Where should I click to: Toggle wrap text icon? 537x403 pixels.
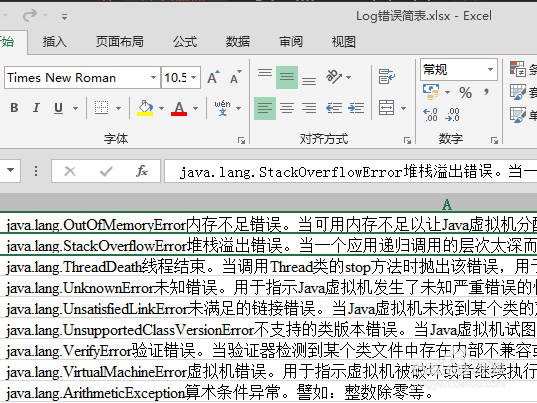coord(387,77)
